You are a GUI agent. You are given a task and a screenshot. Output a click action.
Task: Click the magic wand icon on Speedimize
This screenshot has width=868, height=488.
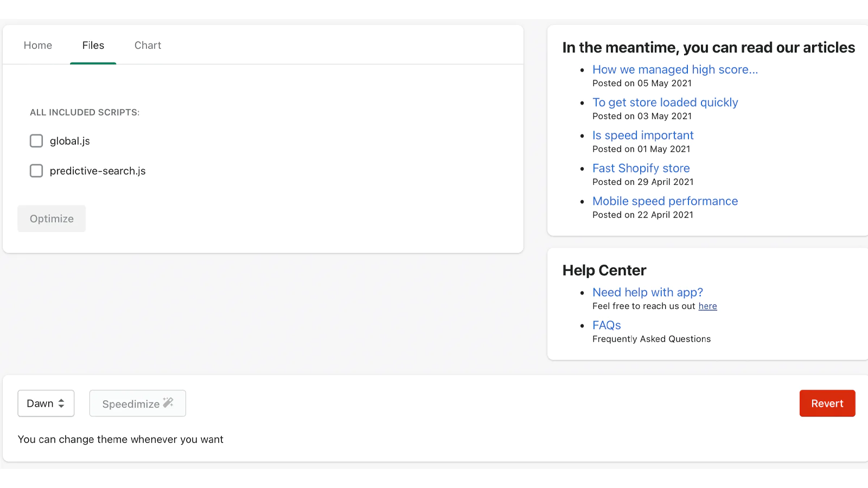click(168, 402)
